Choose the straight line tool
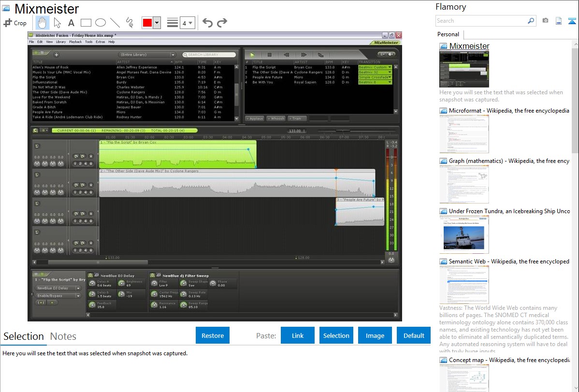Image resolution: width=579 pixels, height=392 pixels. pyautogui.click(x=115, y=23)
